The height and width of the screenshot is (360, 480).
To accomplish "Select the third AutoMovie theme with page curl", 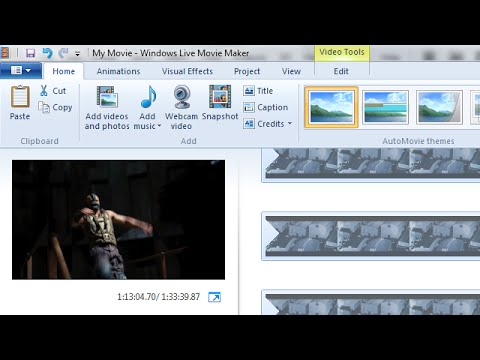I will point(439,107).
